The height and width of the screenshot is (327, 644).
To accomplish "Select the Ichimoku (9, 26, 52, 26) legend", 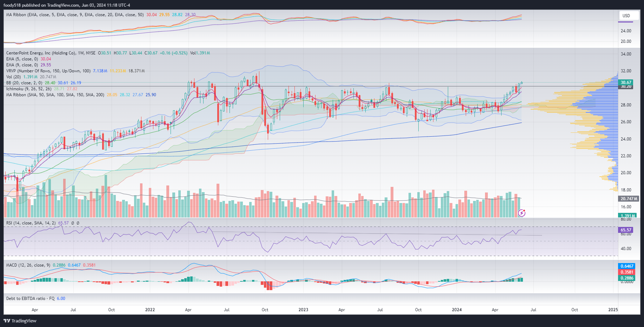I will pos(29,89).
